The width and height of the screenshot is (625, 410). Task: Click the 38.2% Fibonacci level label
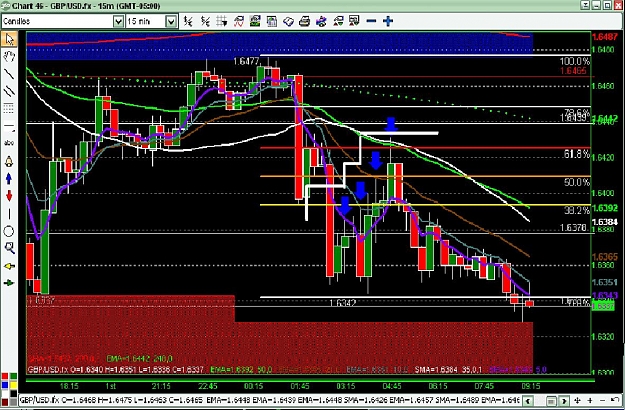tap(577, 210)
